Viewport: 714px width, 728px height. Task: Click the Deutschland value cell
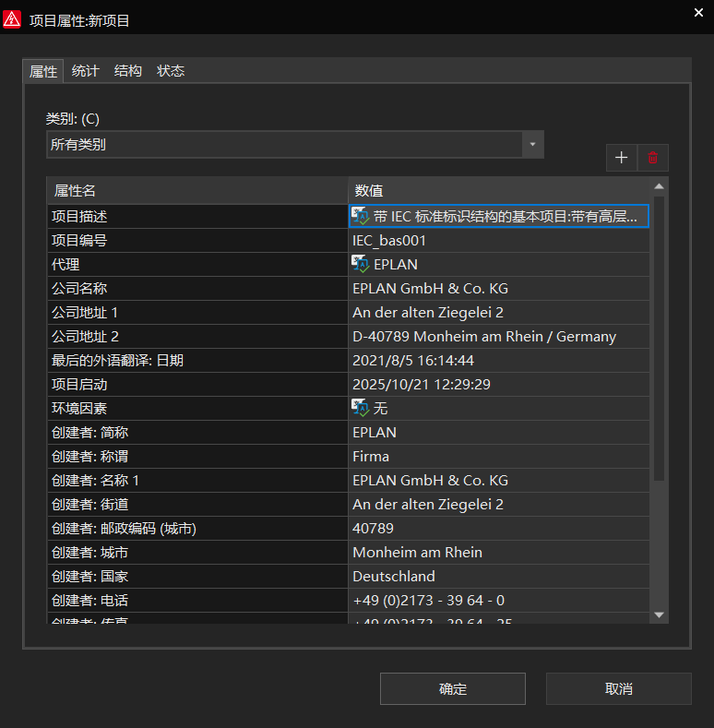499,576
